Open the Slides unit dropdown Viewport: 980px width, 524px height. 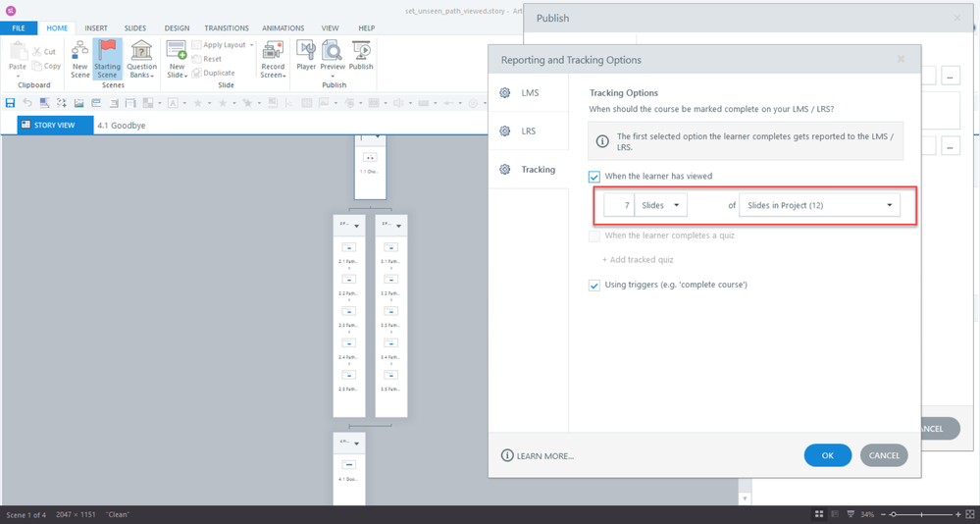click(x=661, y=205)
